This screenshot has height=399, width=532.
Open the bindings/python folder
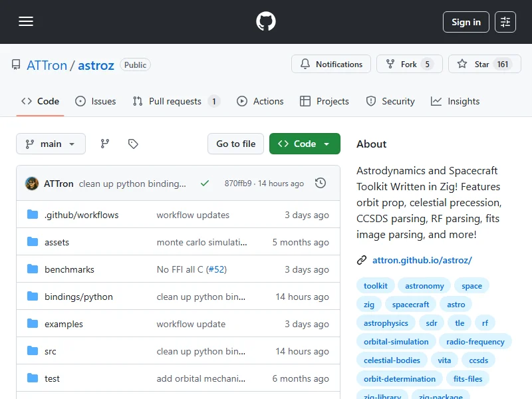78,297
